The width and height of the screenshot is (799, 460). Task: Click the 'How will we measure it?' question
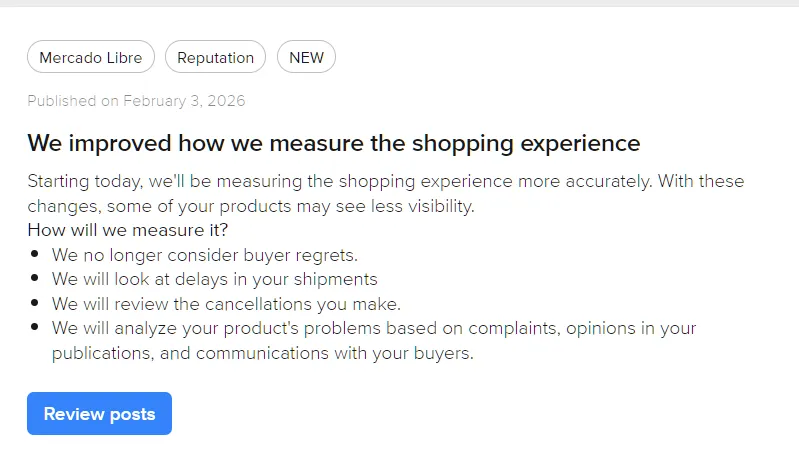[x=127, y=231]
